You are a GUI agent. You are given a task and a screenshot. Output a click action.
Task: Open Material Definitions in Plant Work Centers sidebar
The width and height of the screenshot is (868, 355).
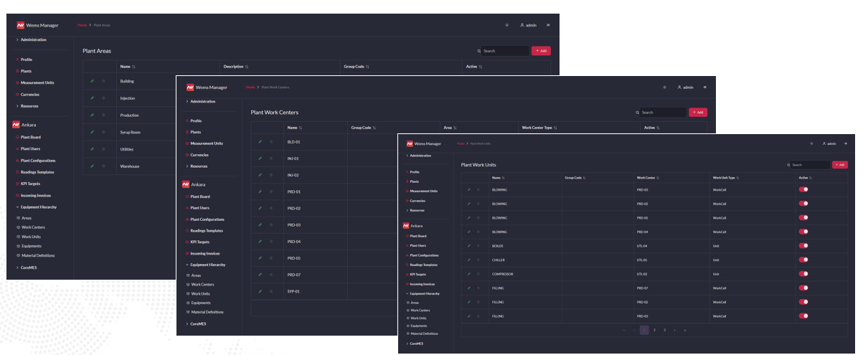click(x=207, y=312)
